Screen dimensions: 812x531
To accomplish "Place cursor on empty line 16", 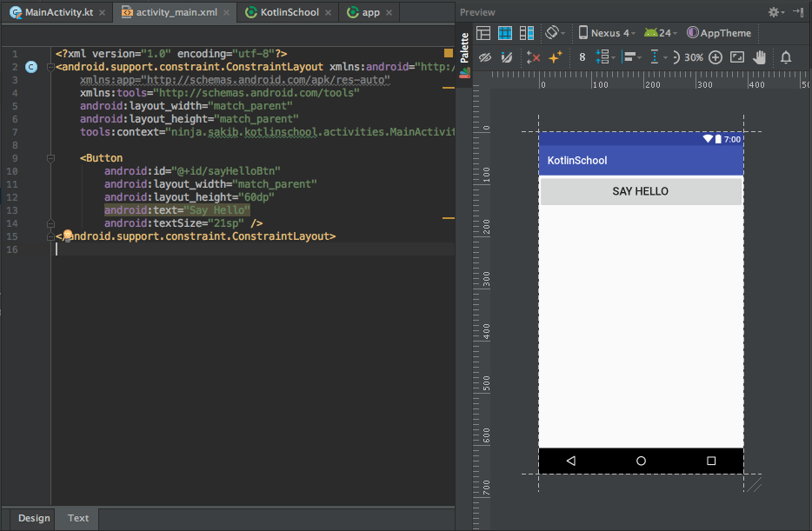I will (253, 249).
